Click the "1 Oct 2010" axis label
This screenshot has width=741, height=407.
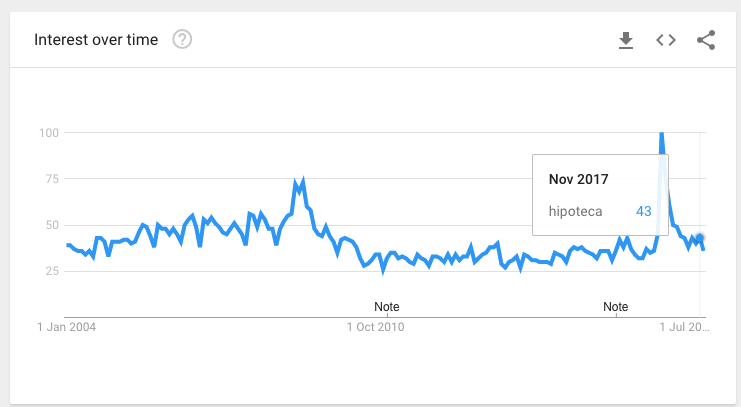[376, 325]
